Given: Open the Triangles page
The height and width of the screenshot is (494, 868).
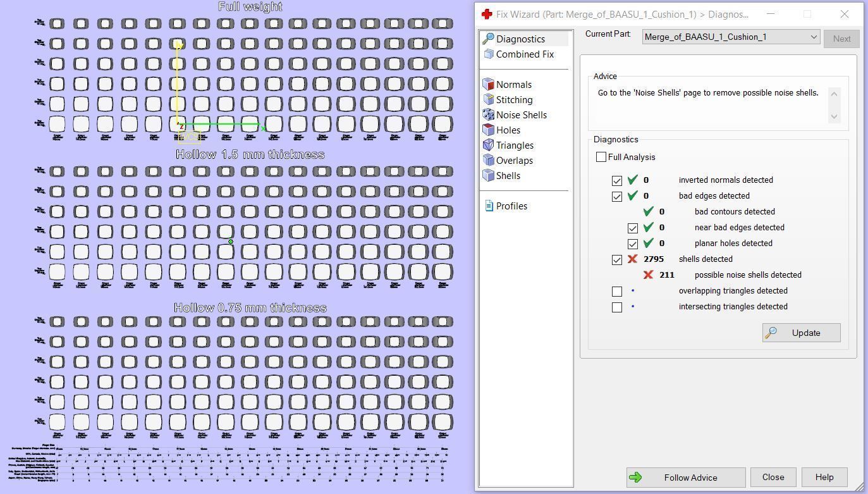Looking at the screenshot, I should pyautogui.click(x=515, y=145).
